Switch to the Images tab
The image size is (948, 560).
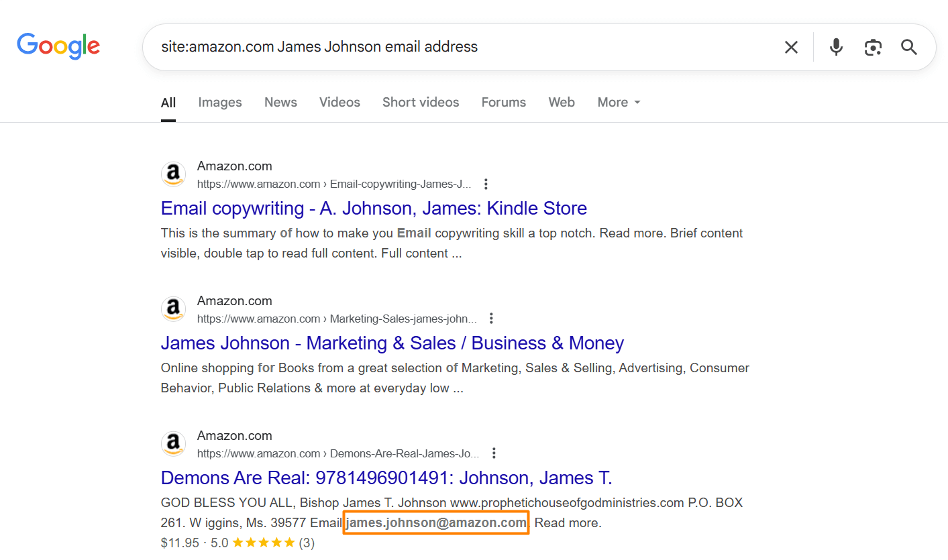point(220,103)
